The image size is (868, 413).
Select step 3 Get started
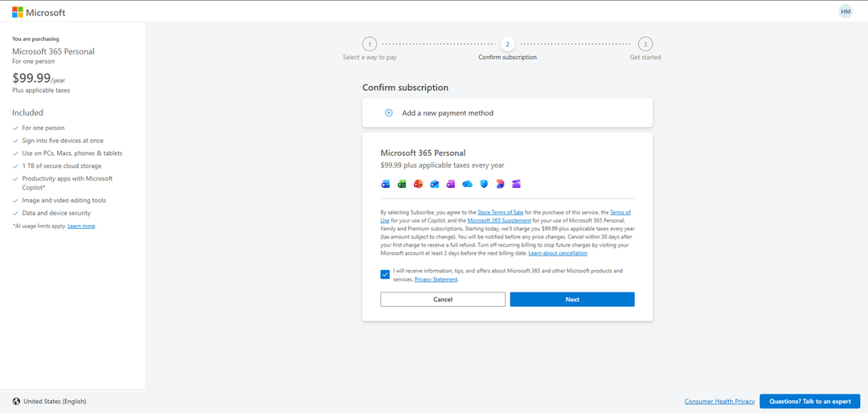(645, 44)
